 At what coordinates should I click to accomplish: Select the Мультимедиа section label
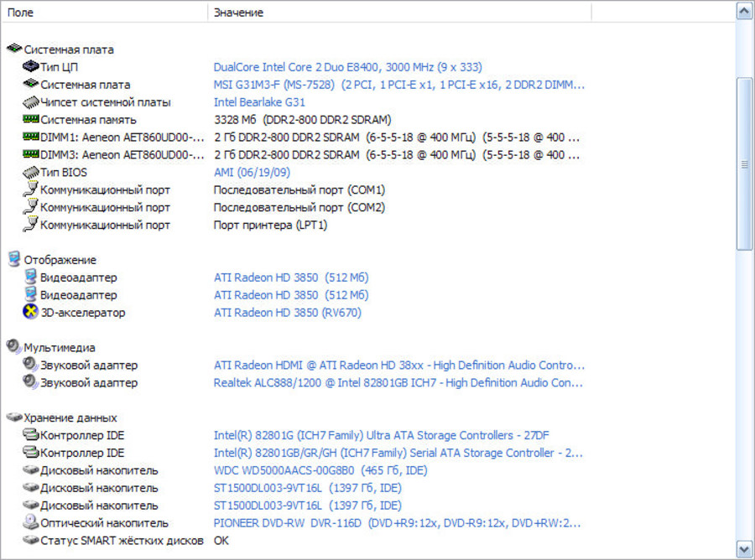point(60,347)
